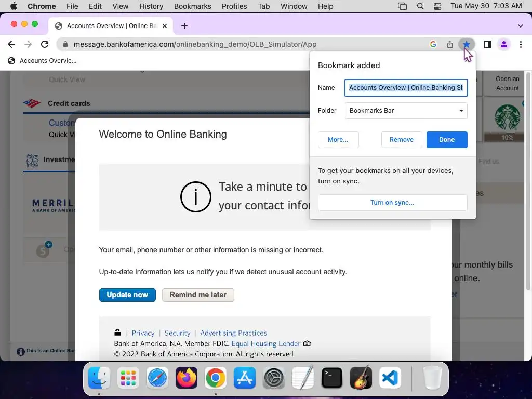The height and width of the screenshot is (399, 532).
Task: Click Accounts Overview bookmark in bookmarks bar
Action: [43, 61]
